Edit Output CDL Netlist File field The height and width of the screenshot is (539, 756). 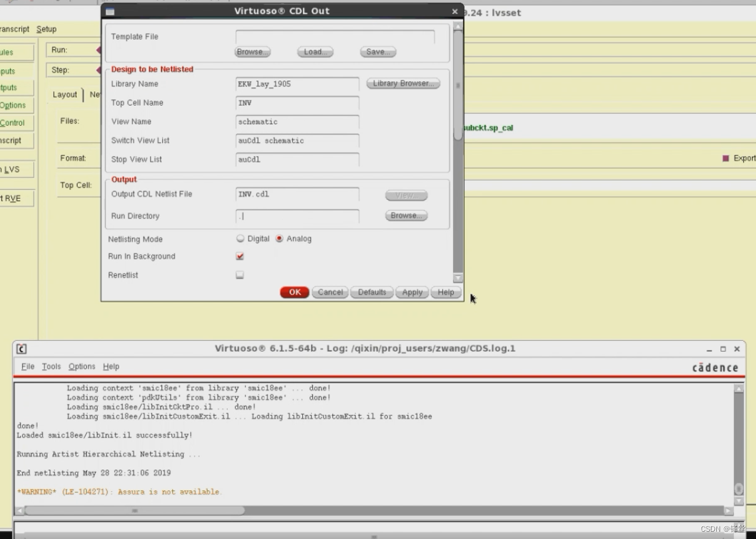click(x=298, y=194)
